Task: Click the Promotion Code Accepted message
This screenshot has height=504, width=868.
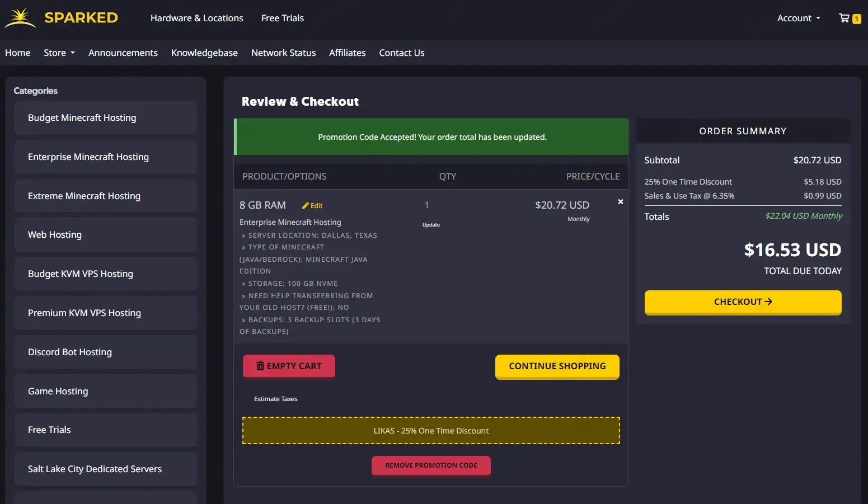Action: pyautogui.click(x=432, y=137)
